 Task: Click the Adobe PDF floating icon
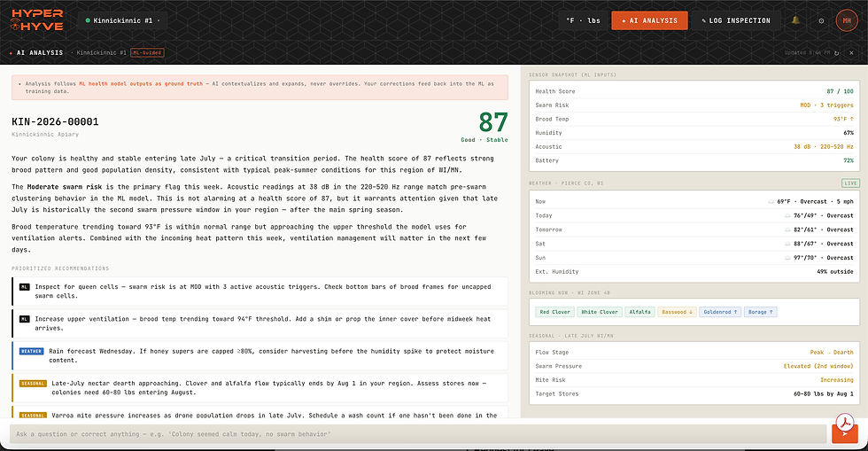click(x=845, y=423)
